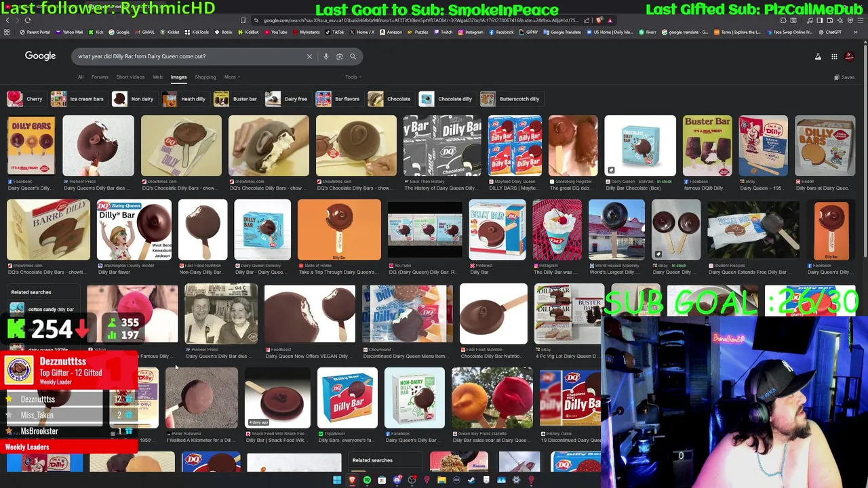Open The History of Dairy Queen Dilly thumbnail

click(442, 146)
